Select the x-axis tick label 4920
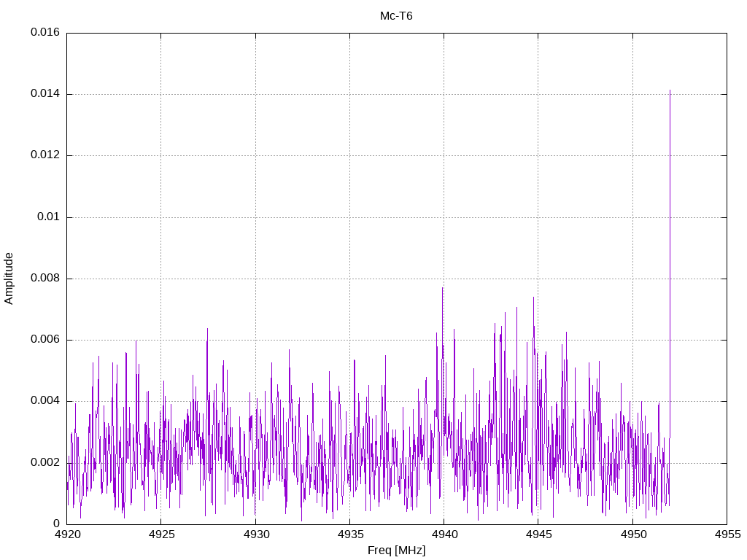The image size is (747, 560). coord(67,535)
